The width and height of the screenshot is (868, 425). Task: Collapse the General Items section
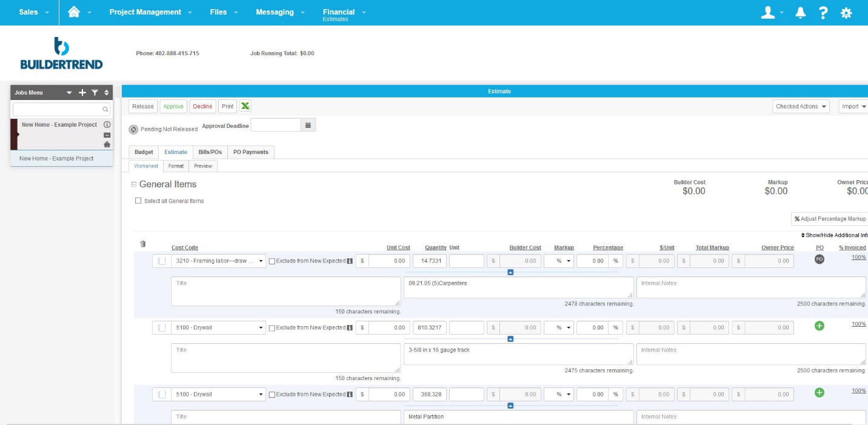pyautogui.click(x=134, y=184)
